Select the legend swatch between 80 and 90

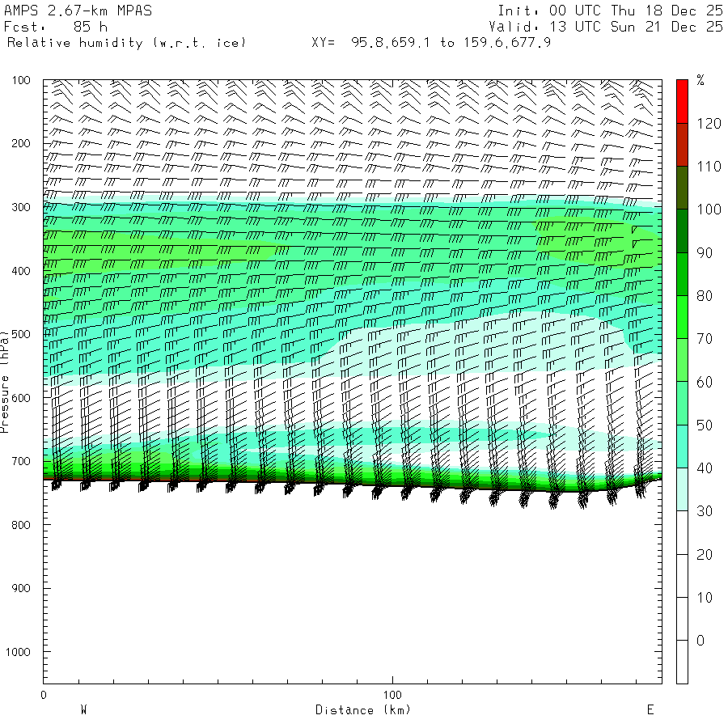(682, 274)
